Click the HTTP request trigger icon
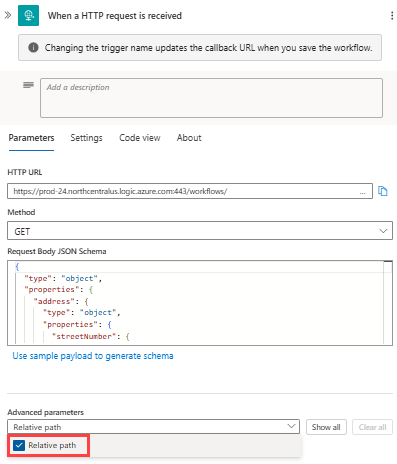The width and height of the screenshot is (397, 464). tap(28, 15)
